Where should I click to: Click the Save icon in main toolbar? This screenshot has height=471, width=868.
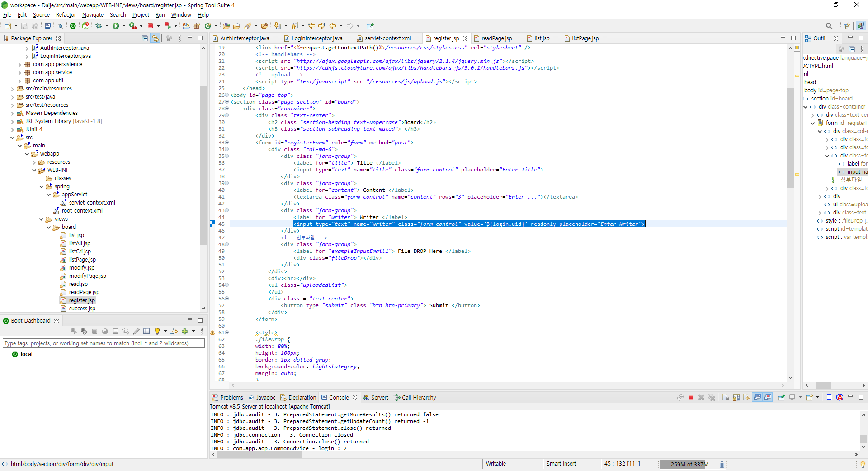click(x=24, y=26)
